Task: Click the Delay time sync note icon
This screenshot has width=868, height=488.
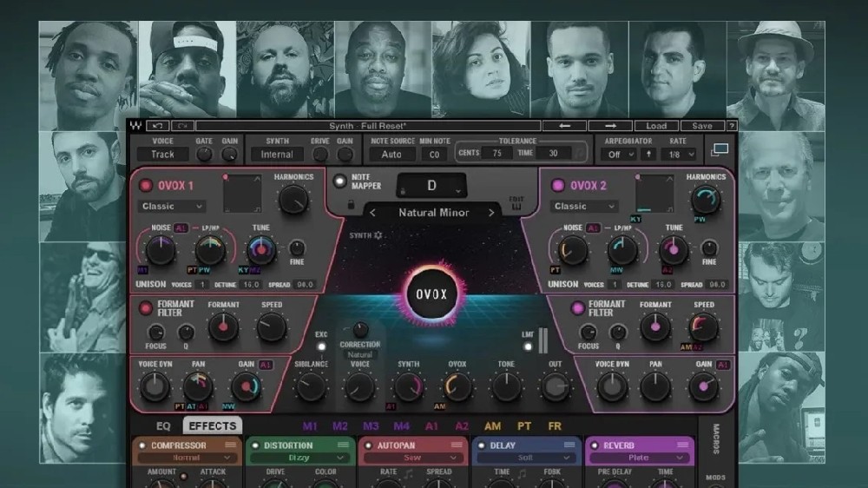Action: point(522,473)
